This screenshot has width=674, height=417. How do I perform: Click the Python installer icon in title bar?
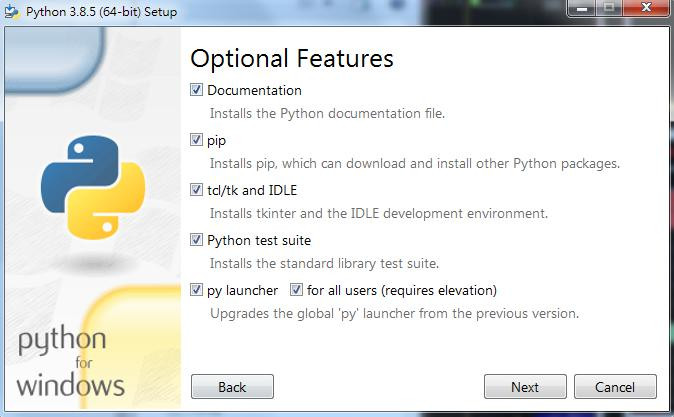point(12,12)
